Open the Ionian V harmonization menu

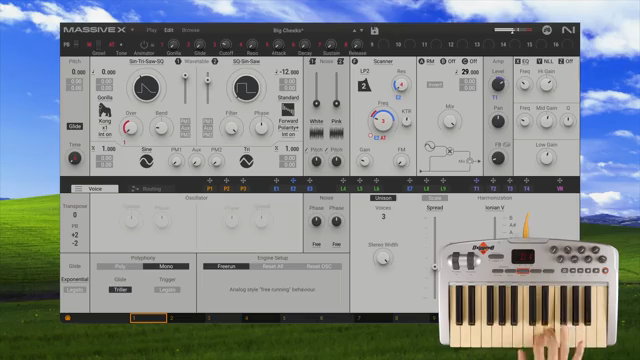[x=495, y=208]
